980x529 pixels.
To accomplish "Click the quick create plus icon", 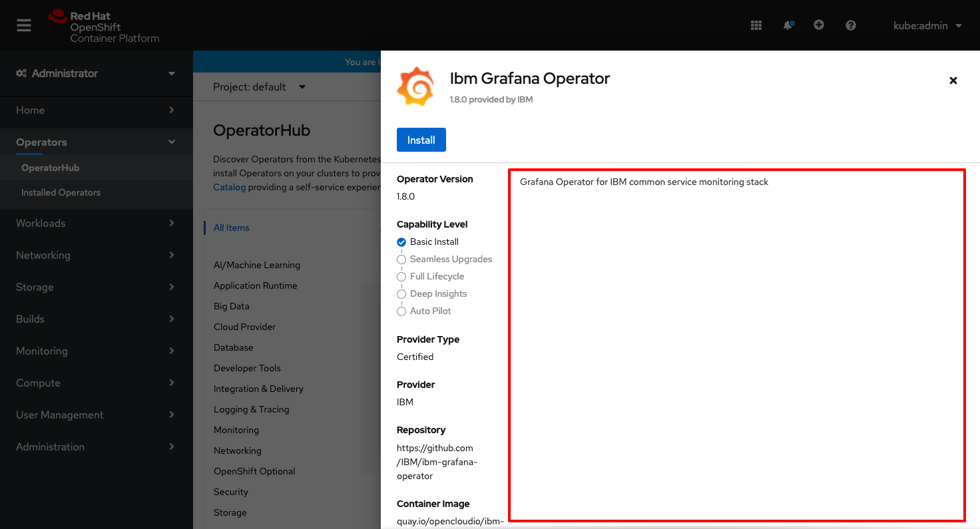I will click(x=819, y=25).
